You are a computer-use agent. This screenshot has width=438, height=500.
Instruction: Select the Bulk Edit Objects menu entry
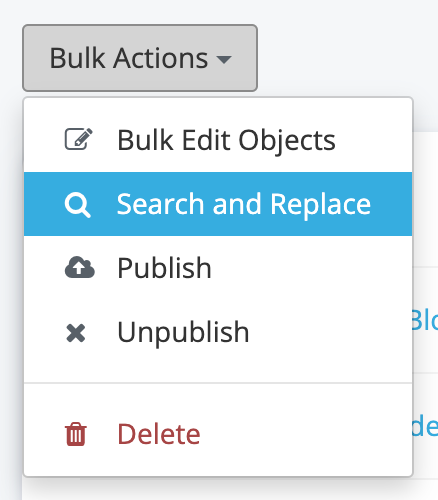218,140
